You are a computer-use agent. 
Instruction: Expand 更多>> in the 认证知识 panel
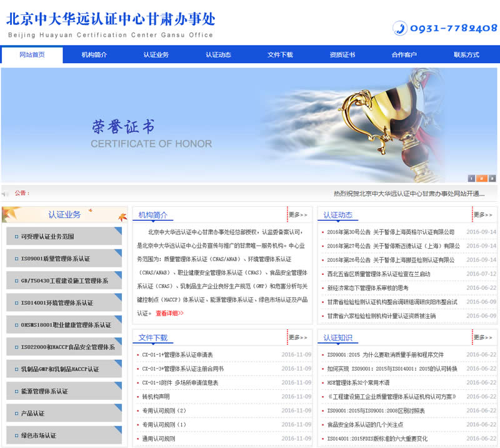[x=483, y=337]
